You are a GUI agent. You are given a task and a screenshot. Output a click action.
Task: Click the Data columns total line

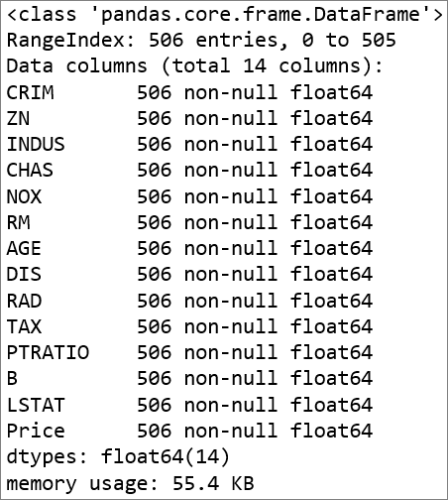point(194,66)
